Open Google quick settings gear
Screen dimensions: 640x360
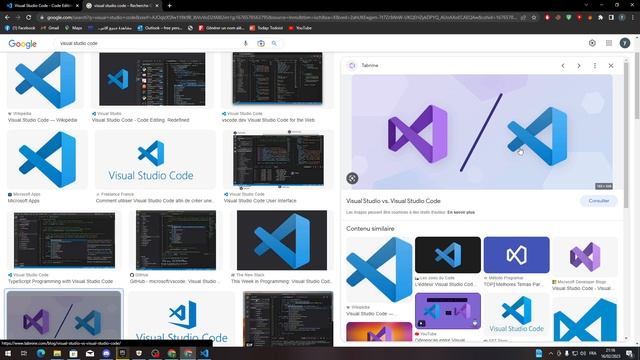click(x=592, y=43)
